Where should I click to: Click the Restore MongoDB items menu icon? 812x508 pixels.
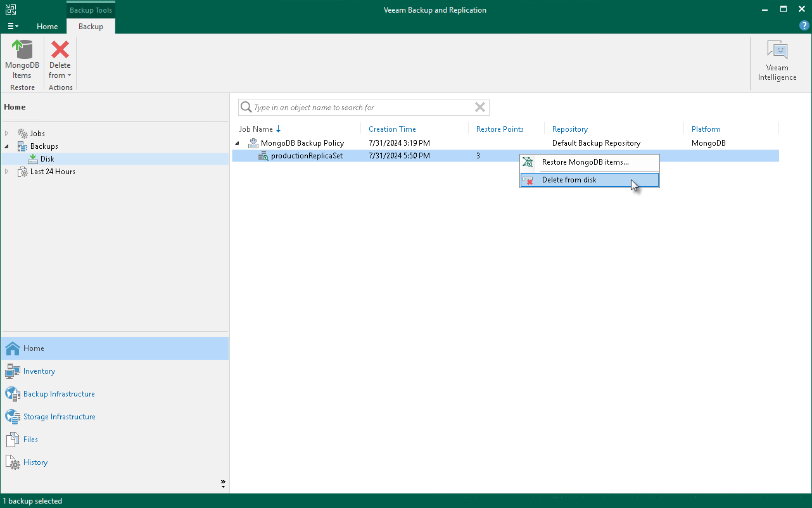528,163
